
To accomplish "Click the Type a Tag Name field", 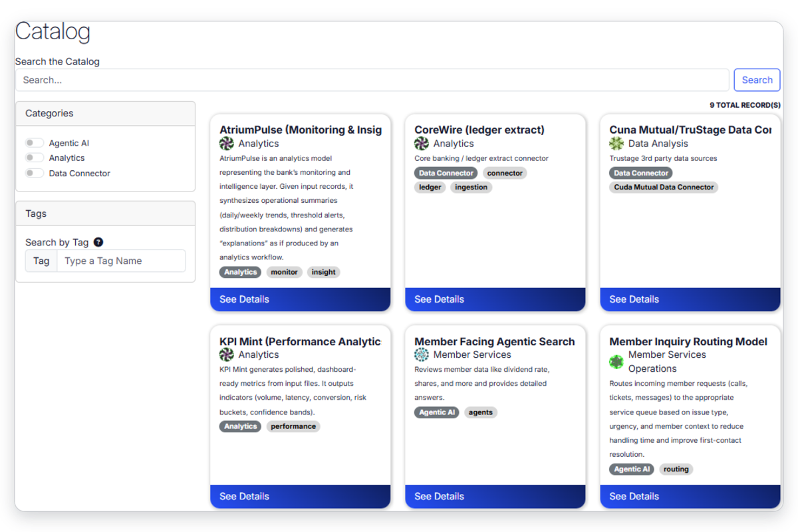I will 121,261.
